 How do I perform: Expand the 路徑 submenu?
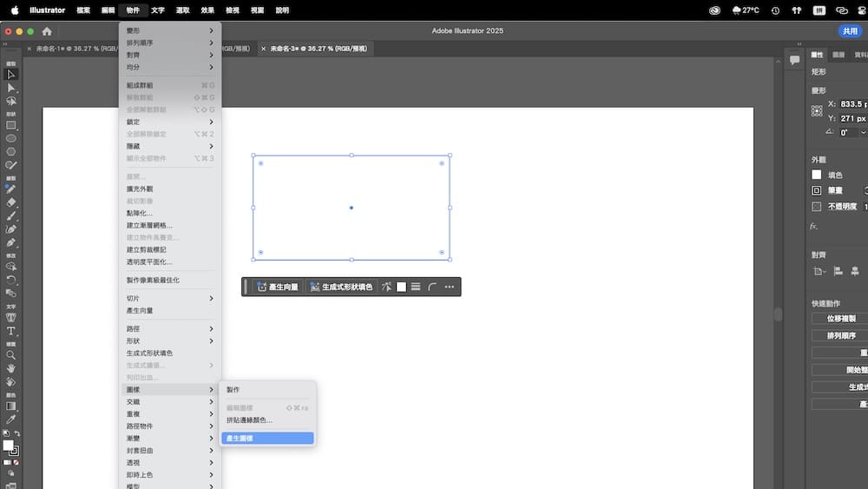click(x=170, y=329)
